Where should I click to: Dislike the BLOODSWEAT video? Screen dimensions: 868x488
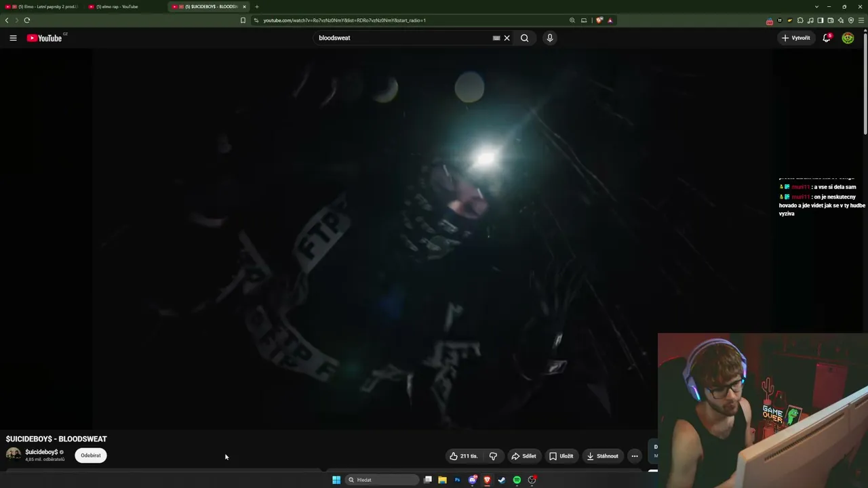point(493,456)
